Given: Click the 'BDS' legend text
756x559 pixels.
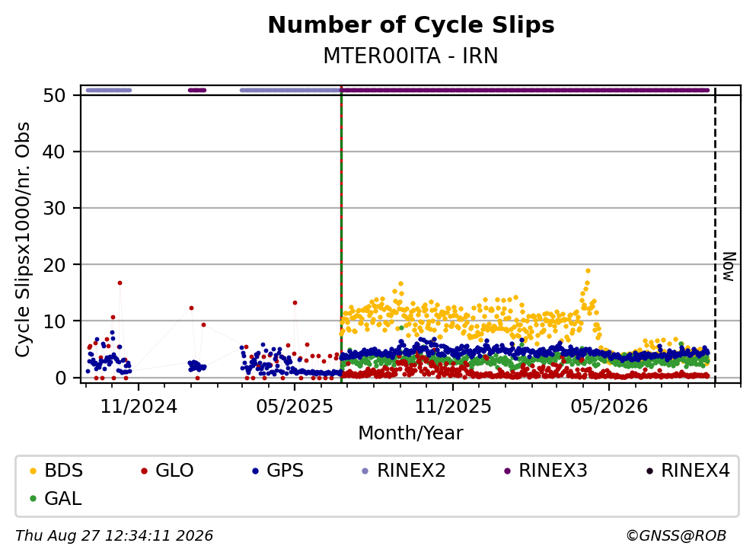Looking at the screenshot, I should tap(64, 471).
